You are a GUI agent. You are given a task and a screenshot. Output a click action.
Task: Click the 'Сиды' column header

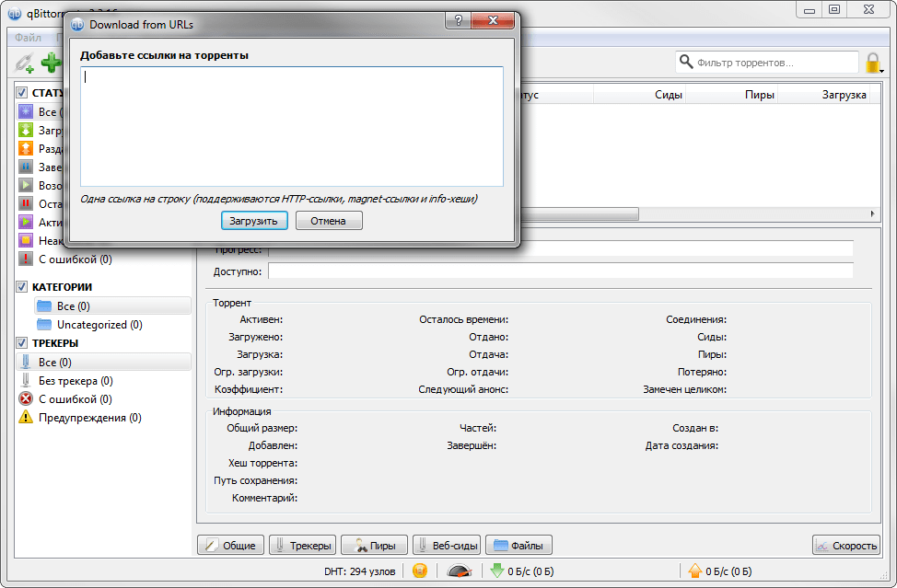click(639, 95)
